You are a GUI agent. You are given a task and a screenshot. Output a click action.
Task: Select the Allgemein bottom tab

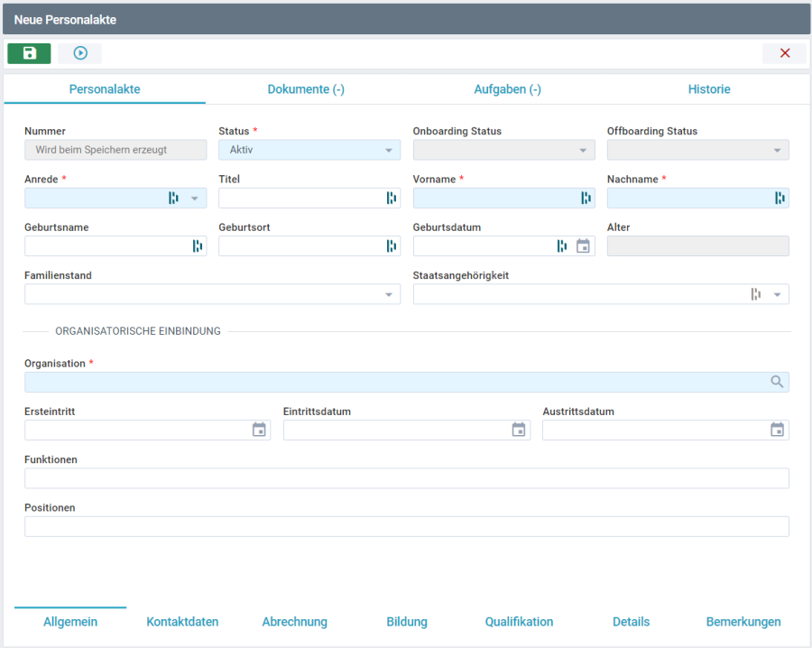pos(70,622)
